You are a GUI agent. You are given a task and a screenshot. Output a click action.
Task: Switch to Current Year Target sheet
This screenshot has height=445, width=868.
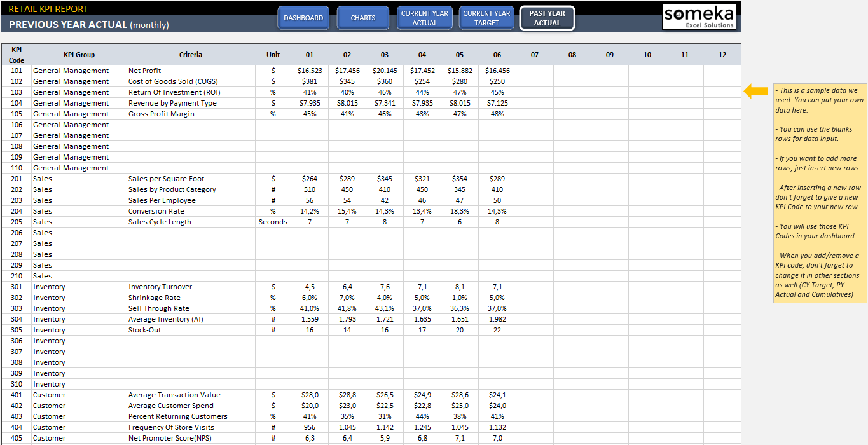[486, 18]
